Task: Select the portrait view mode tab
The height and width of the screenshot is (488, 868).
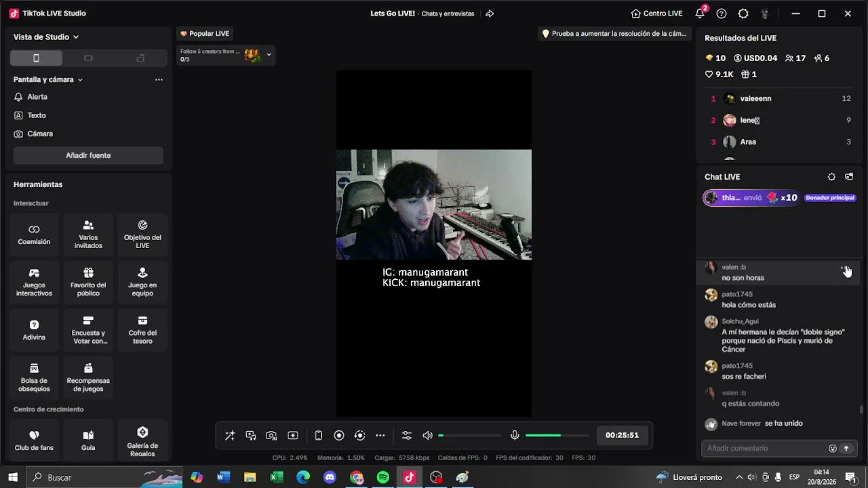Action: click(x=36, y=58)
